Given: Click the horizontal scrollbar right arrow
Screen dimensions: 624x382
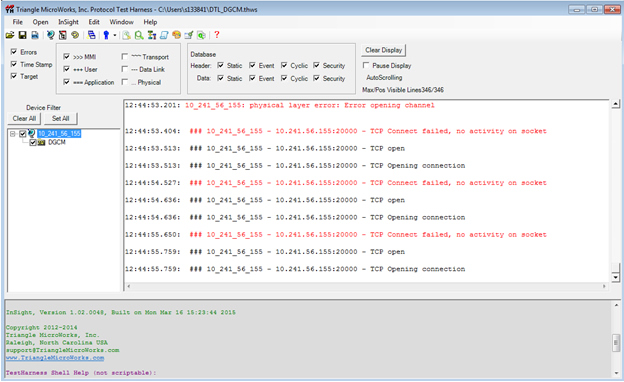Looking at the screenshot, I should pos(604,286).
